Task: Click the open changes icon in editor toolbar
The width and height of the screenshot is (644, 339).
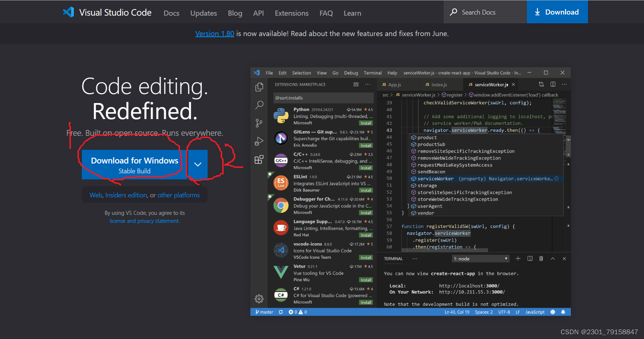Action: pos(541,84)
